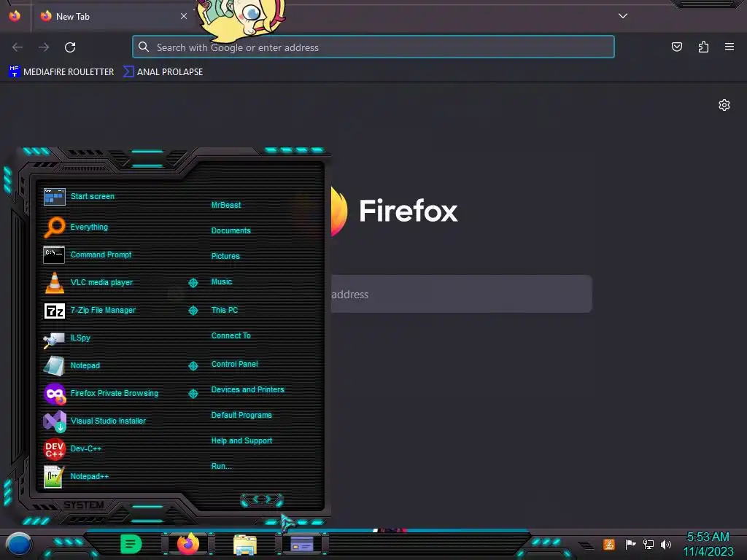The image size is (747, 560).
Task: Expand the list all tabs chevron
Action: coord(622,16)
